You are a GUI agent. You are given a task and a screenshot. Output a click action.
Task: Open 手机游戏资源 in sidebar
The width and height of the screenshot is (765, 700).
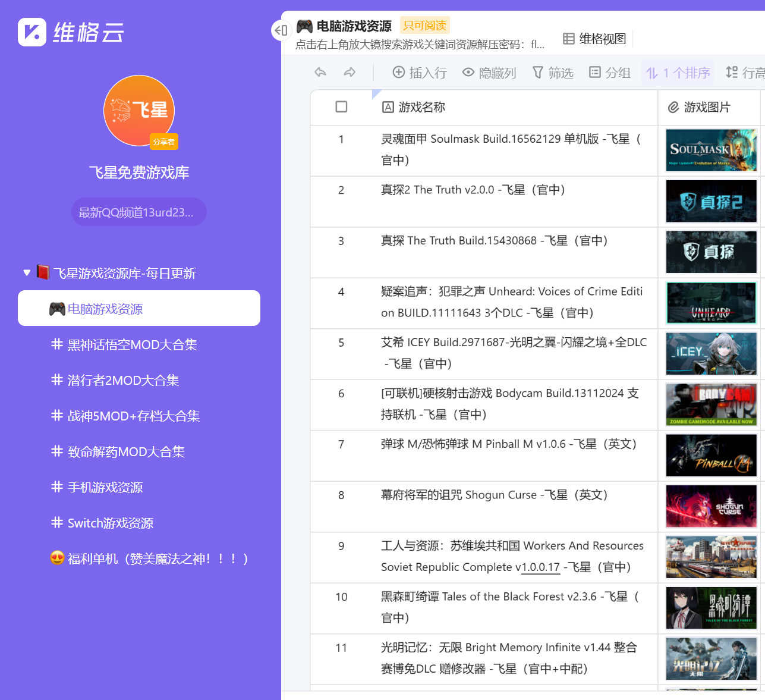coord(139,487)
